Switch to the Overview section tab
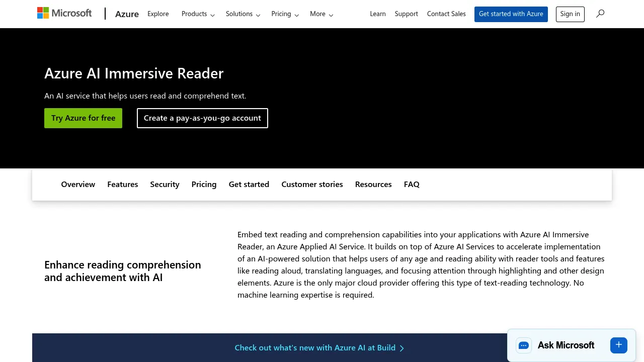 click(78, 185)
